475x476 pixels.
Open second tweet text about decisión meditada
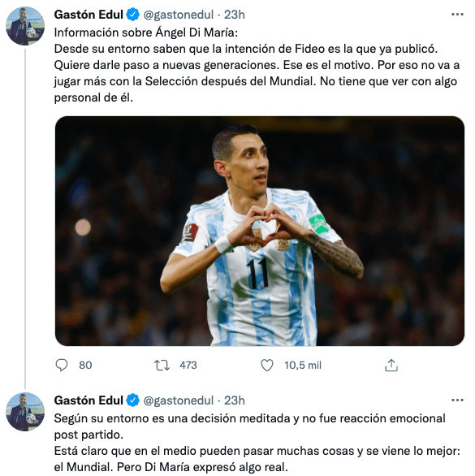pos(257,443)
